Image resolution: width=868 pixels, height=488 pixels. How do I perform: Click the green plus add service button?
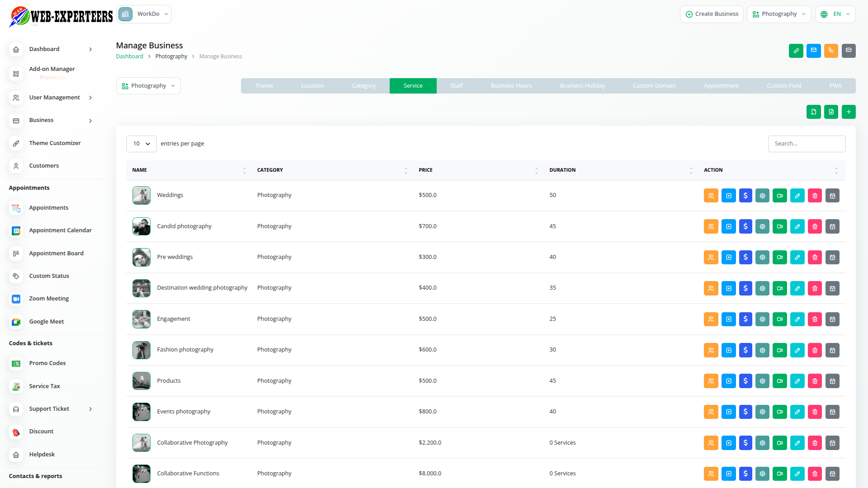tap(849, 112)
